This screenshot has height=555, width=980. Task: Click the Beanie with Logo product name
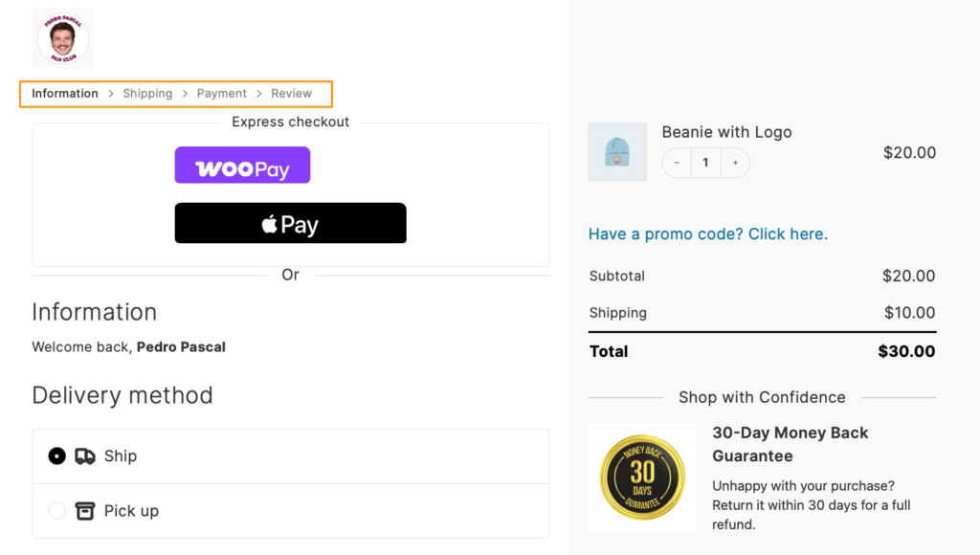click(727, 132)
